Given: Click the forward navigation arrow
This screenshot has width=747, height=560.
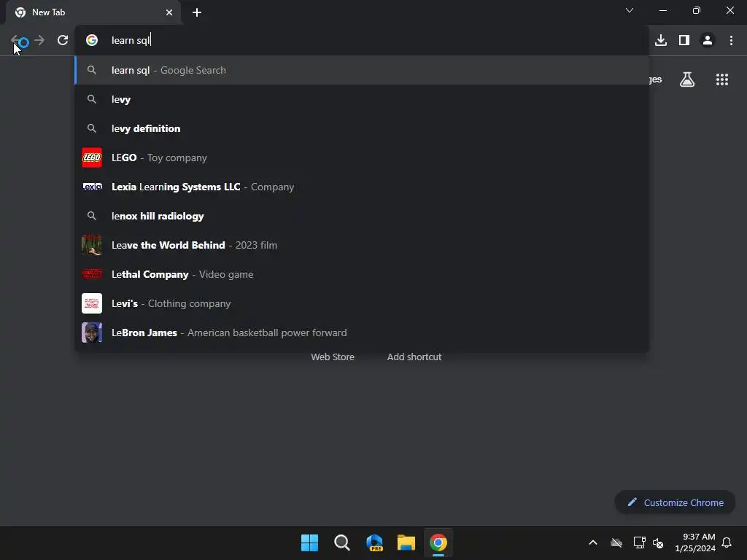Looking at the screenshot, I should pyautogui.click(x=39, y=41).
